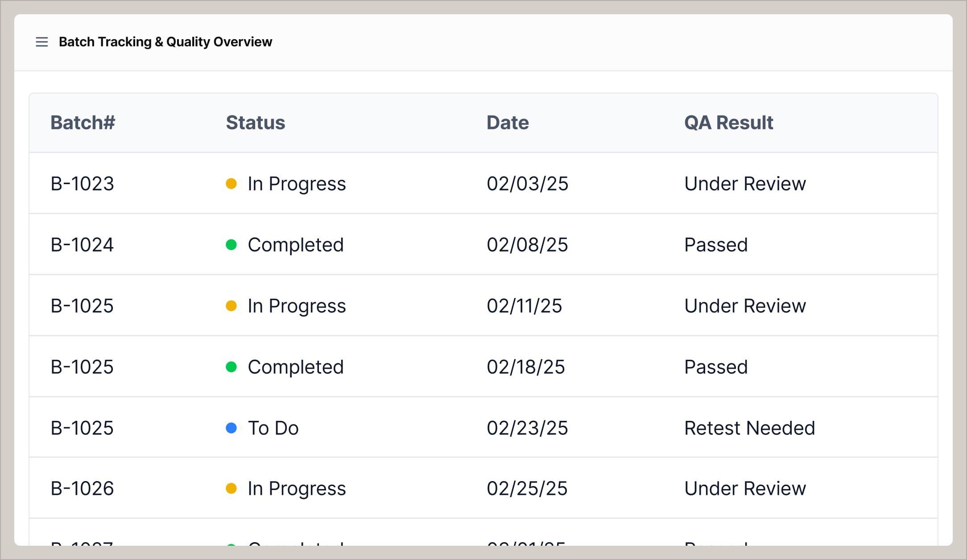The image size is (967, 560).
Task: Click green status dot for B-1024
Action: point(231,245)
